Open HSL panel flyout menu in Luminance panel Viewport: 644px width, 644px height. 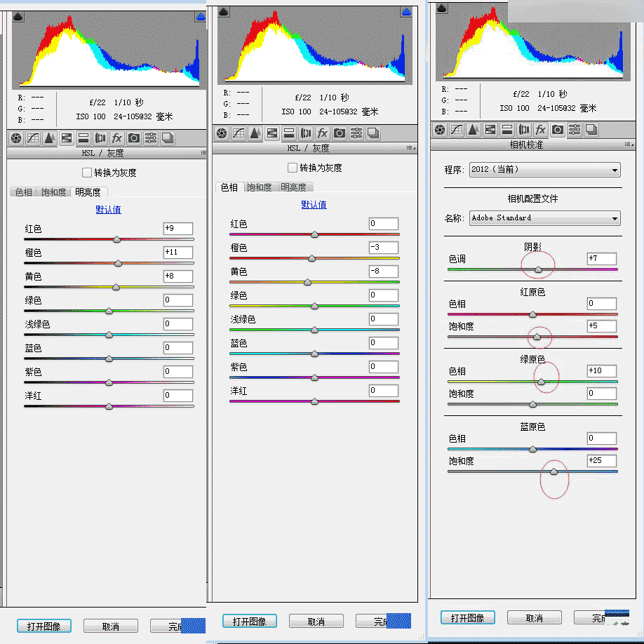203,153
